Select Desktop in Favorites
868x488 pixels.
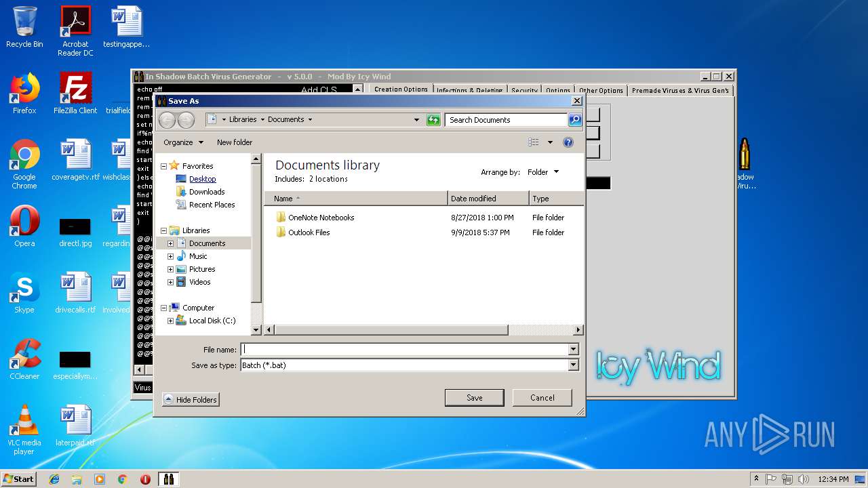click(x=202, y=179)
